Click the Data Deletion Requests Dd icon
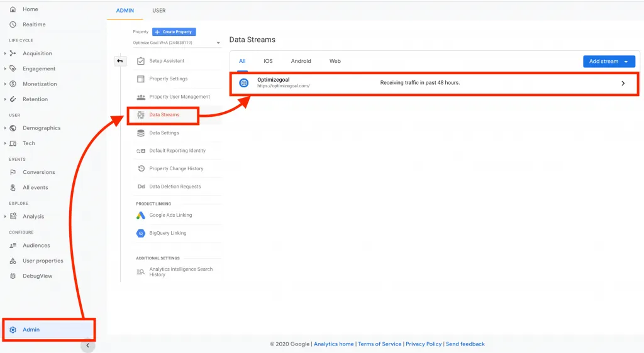This screenshot has width=644, height=353. click(x=141, y=187)
